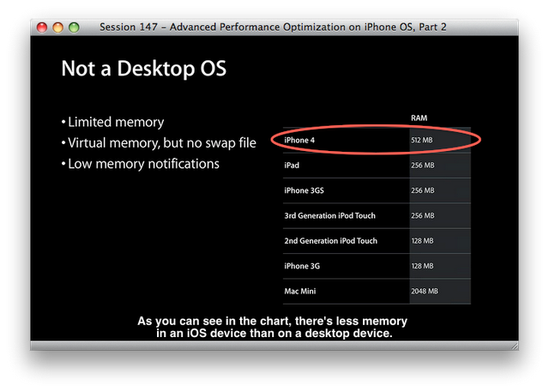This screenshot has width=549, height=392.
Task: Select the "Limited memory" bullet point
Action: click(x=116, y=123)
